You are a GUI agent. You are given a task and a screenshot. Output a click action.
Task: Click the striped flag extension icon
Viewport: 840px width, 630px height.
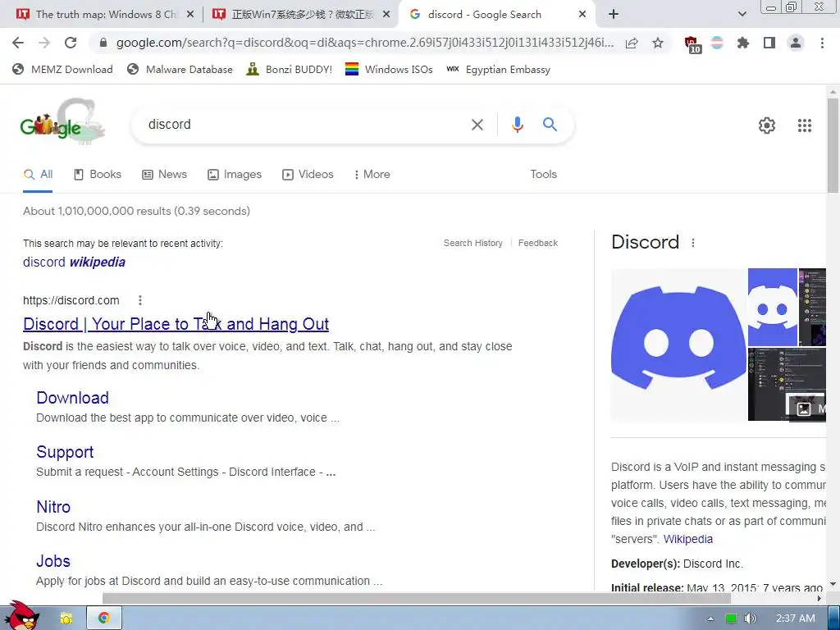717,43
